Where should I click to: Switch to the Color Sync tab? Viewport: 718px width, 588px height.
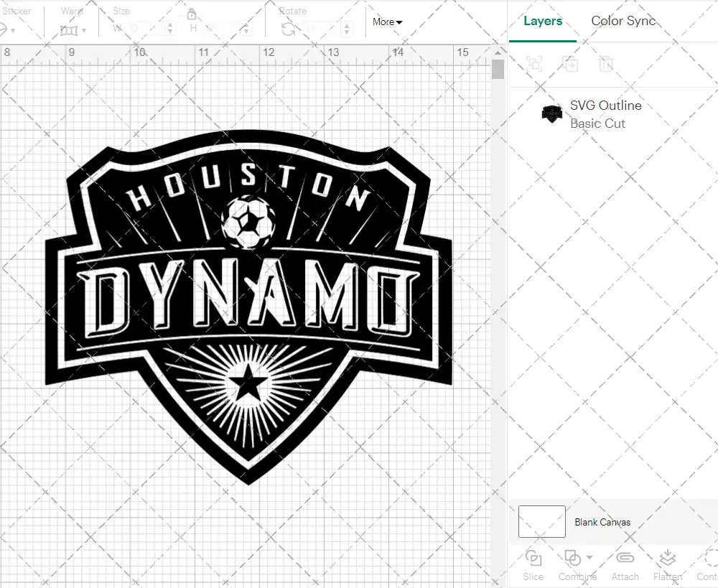[623, 21]
